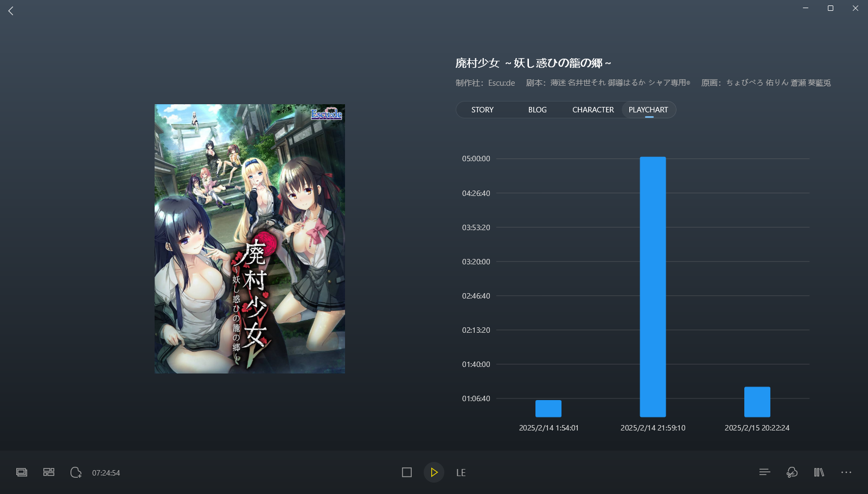Image resolution: width=868 pixels, height=494 pixels.
Task: Click the game title 廃村少女
Action: 533,63
